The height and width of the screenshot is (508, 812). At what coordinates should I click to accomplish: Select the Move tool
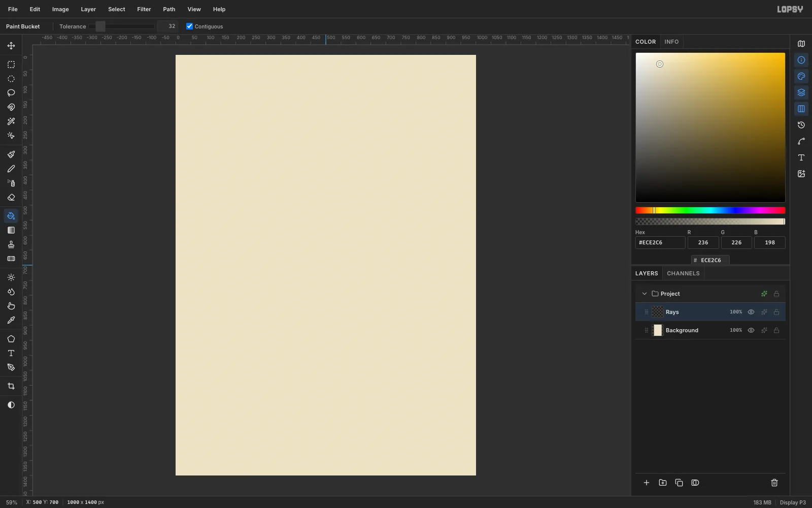11,46
